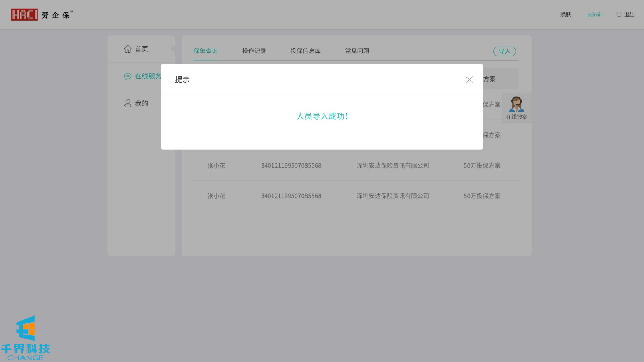Select the 投保信息库 tab
Image resolution: width=644 pixels, height=362 pixels.
tap(305, 51)
